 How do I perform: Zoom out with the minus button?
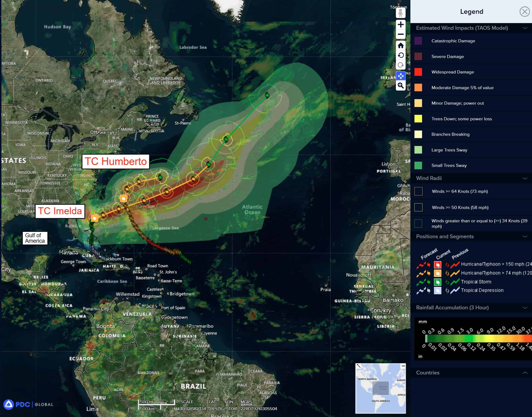click(x=400, y=34)
